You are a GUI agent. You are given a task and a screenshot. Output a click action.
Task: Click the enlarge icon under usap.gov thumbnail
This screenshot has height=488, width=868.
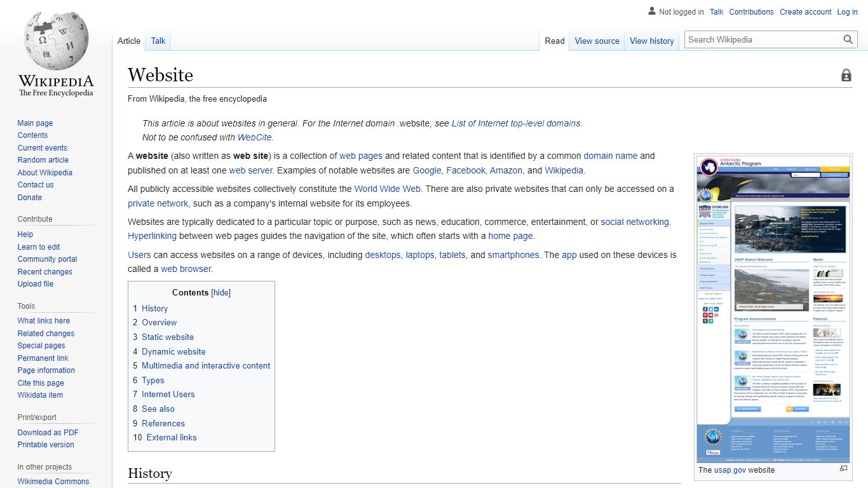pos(843,469)
